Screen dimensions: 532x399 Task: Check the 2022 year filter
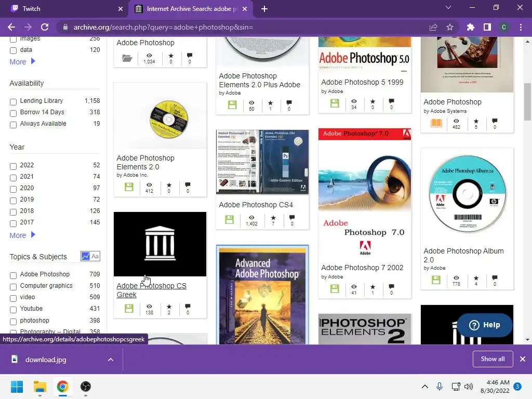click(x=13, y=166)
